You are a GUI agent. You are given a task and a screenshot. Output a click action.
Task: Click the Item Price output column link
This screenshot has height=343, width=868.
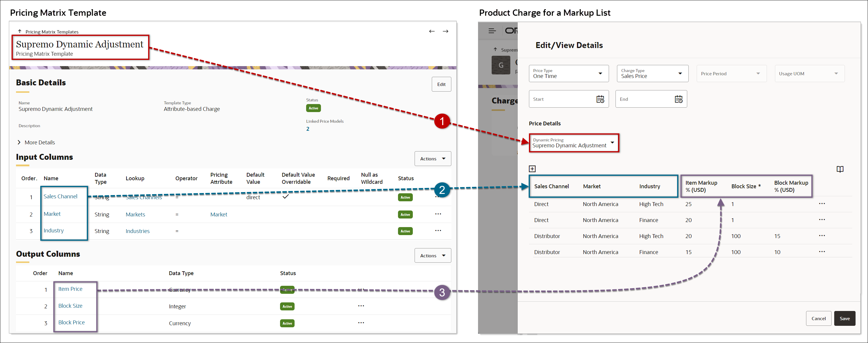pyautogui.click(x=70, y=289)
